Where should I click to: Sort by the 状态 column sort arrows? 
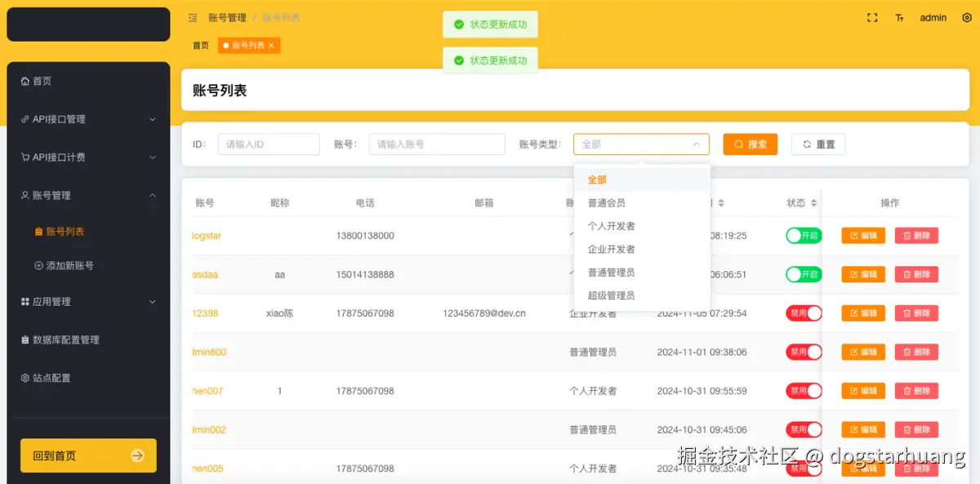click(814, 203)
